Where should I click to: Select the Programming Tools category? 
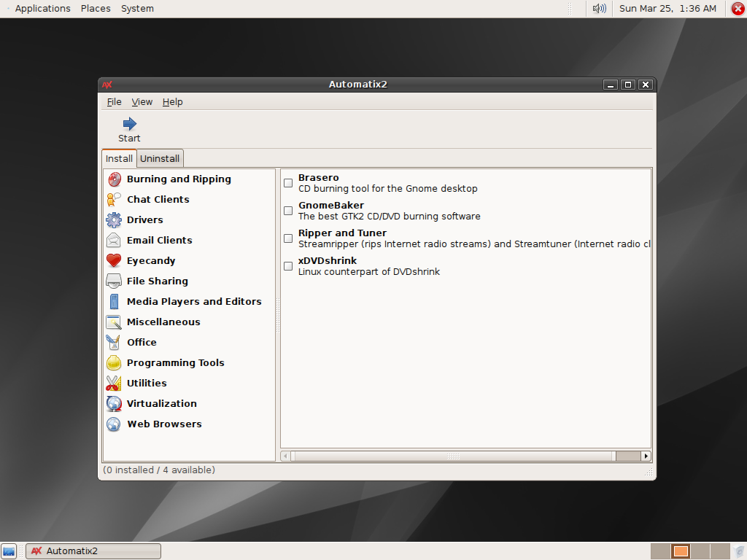click(175, 362)
